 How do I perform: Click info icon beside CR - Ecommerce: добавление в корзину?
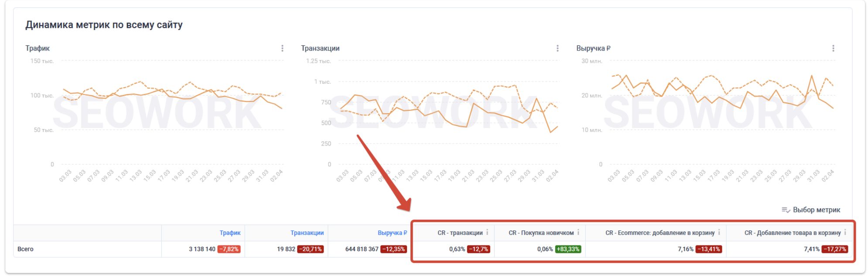[719, 232]
